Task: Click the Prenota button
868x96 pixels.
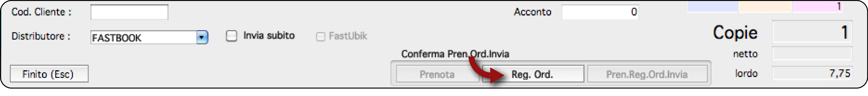Action: (437, 74)
